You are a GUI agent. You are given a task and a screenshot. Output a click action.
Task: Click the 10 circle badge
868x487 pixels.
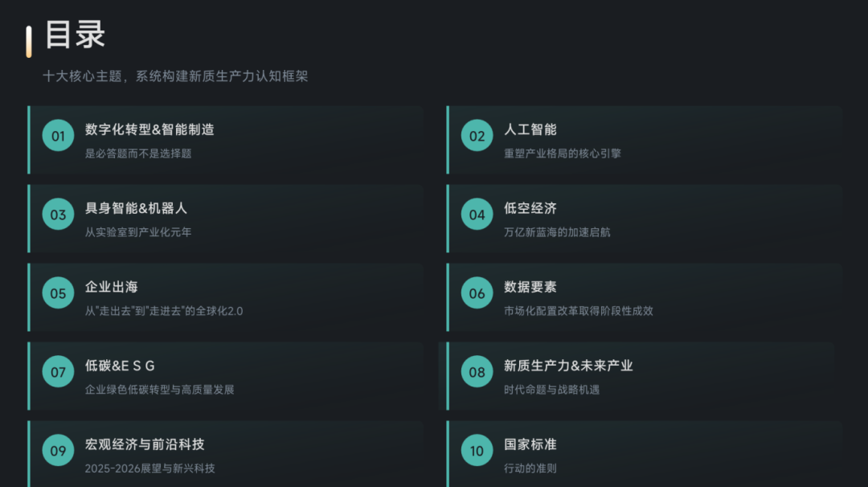(477, 451)
